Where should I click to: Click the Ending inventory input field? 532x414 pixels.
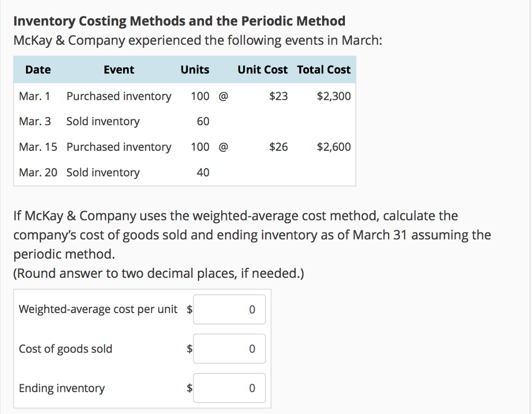229,388
